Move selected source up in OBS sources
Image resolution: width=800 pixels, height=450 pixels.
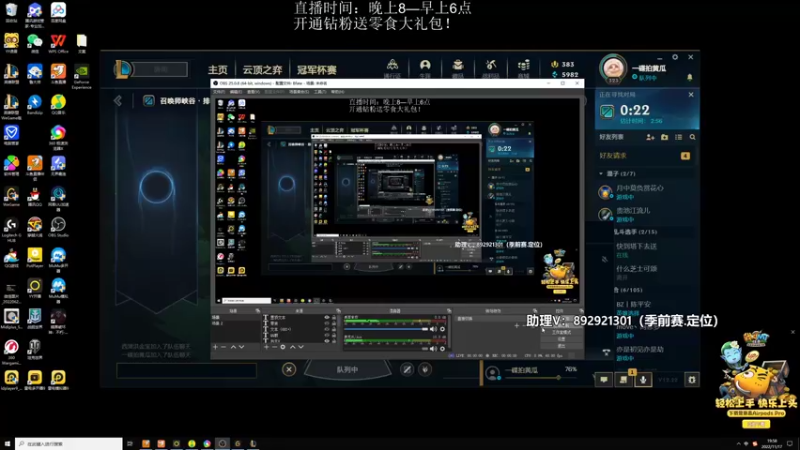[x=292, y=347]
